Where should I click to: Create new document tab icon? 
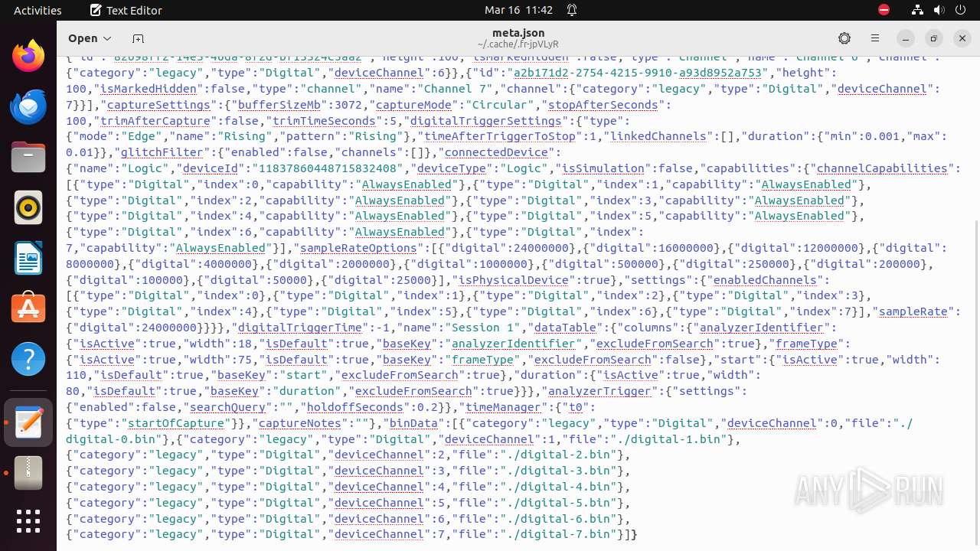pyautogui.click(x=138, y=38)
